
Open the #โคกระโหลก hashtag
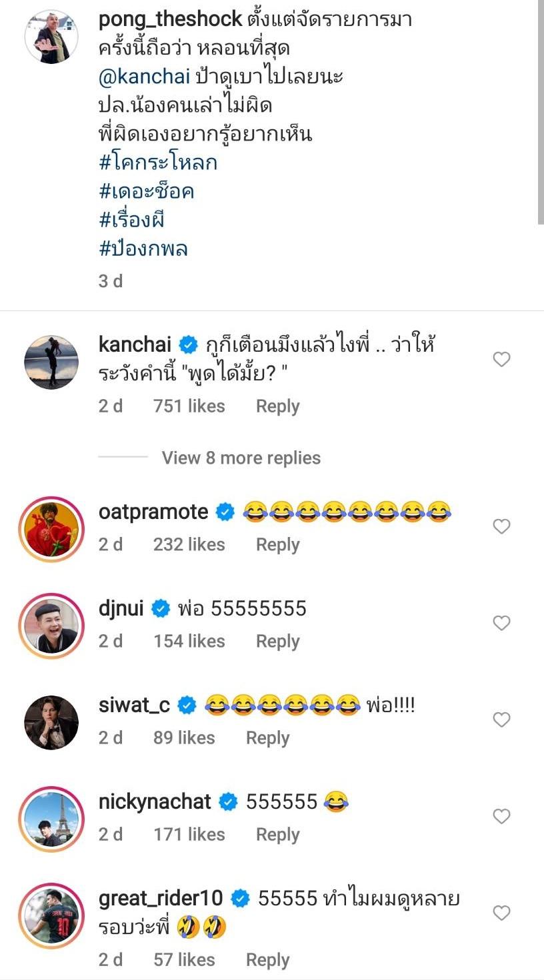158,163
